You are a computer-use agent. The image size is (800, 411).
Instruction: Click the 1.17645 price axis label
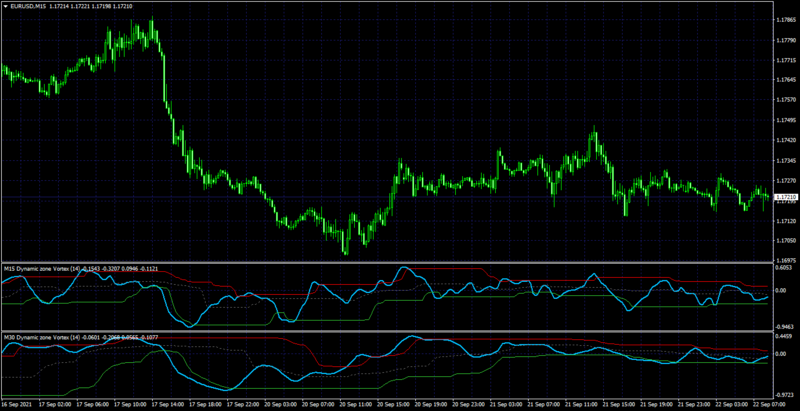tap(785, 80)
